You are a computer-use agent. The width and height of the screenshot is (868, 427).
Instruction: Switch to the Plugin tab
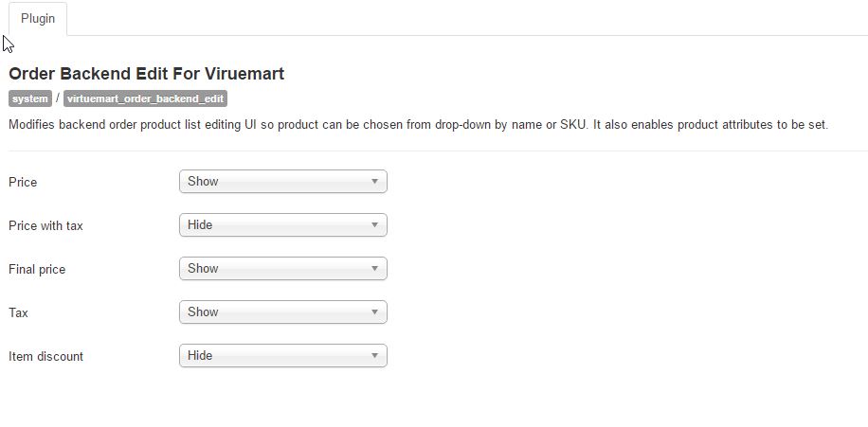[x=38, y=18]
